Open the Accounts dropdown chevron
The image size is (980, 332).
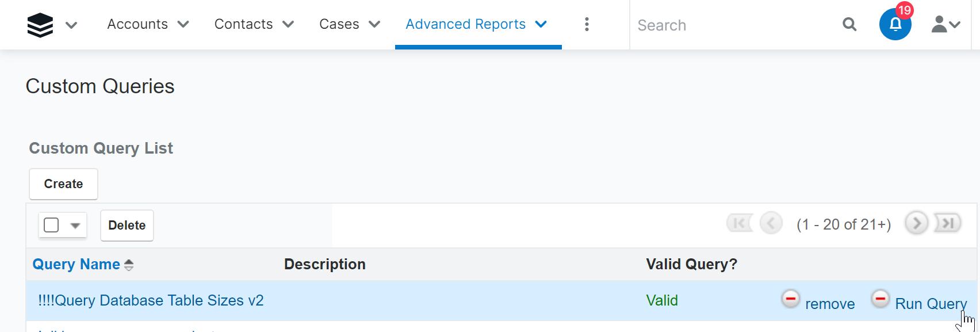pos(183,24)
